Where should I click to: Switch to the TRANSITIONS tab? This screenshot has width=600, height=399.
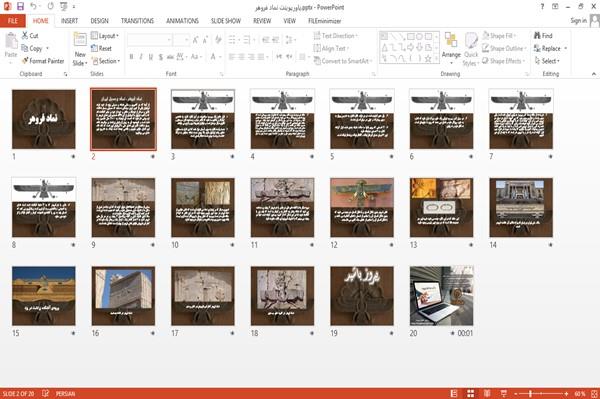pos(137,21)
